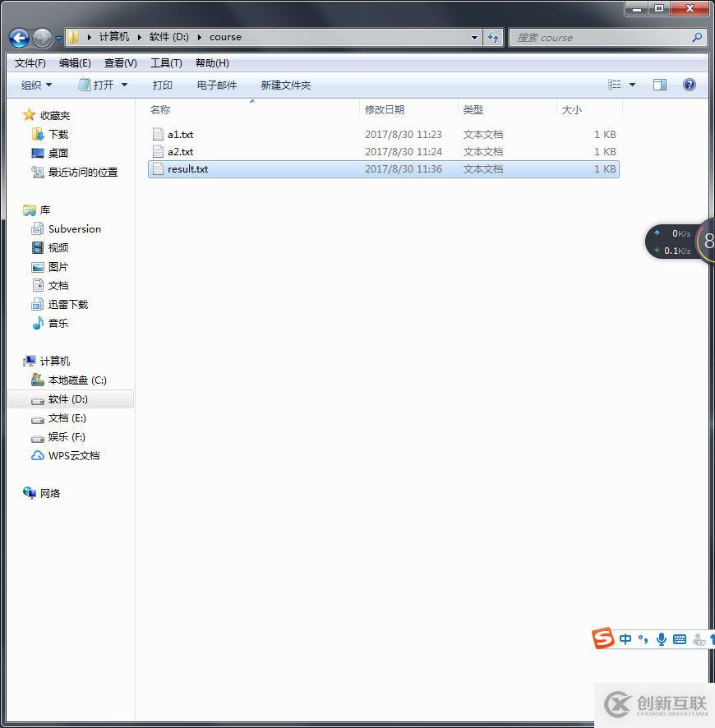715x728 pixels.
Task: Toggle the preview pane icon
Action: (x=660, y=85)
